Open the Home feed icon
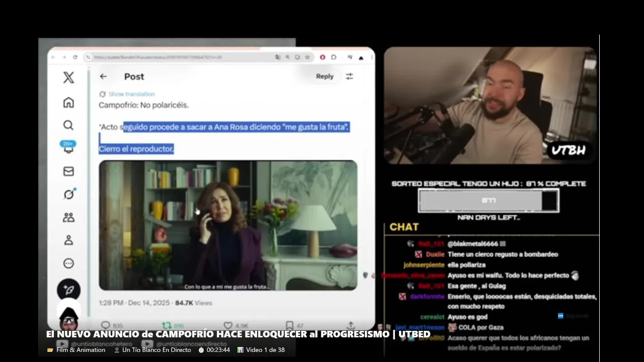 click(x=68, y=103)
